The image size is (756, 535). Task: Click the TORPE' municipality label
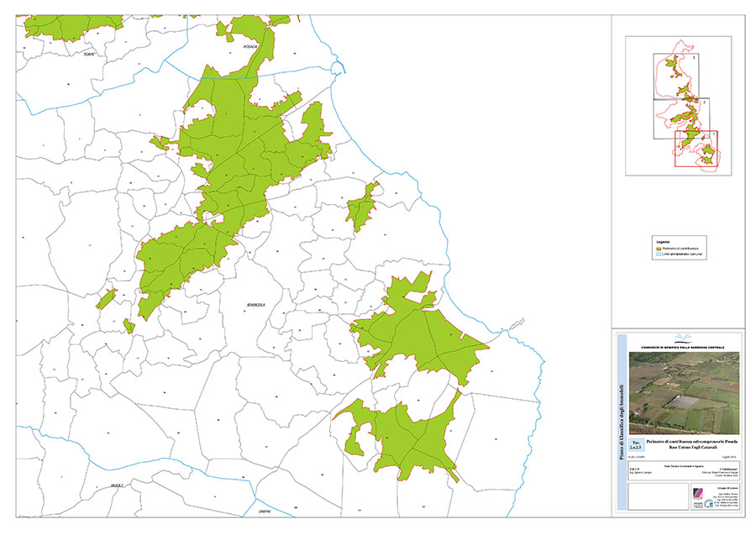(89, 55)
